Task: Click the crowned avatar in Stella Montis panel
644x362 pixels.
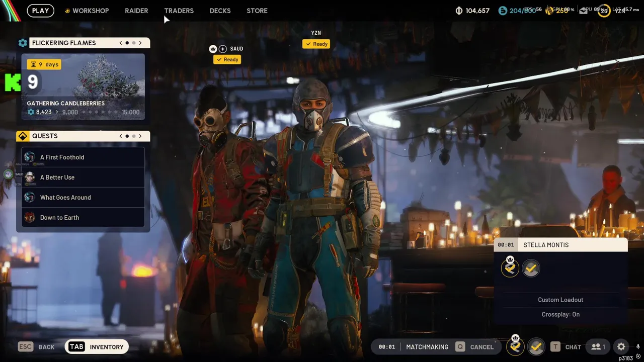Action: pyautogui.click(x=510, y=267)
